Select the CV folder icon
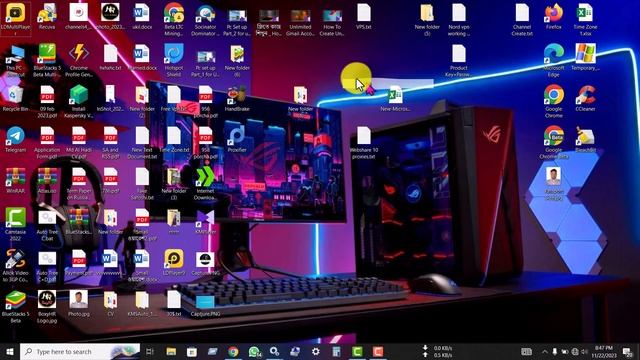The image size is (640, 360). pos(110,303)
